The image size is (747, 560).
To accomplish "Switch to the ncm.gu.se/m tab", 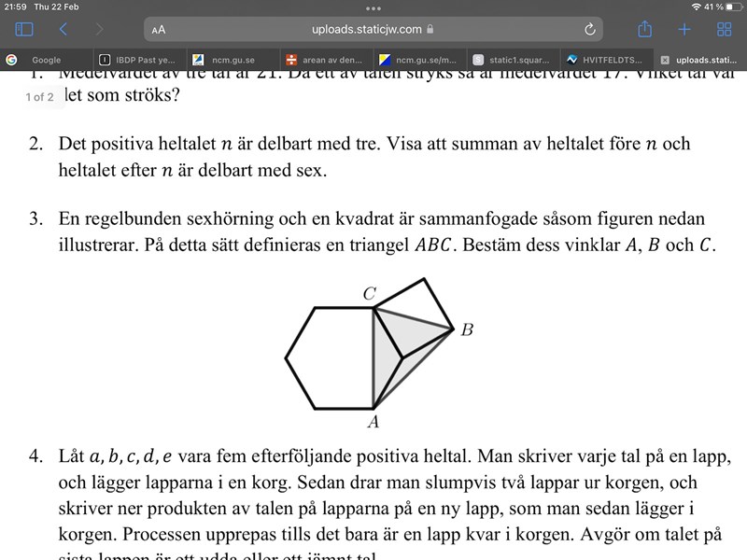I will [x=419, y=60].
